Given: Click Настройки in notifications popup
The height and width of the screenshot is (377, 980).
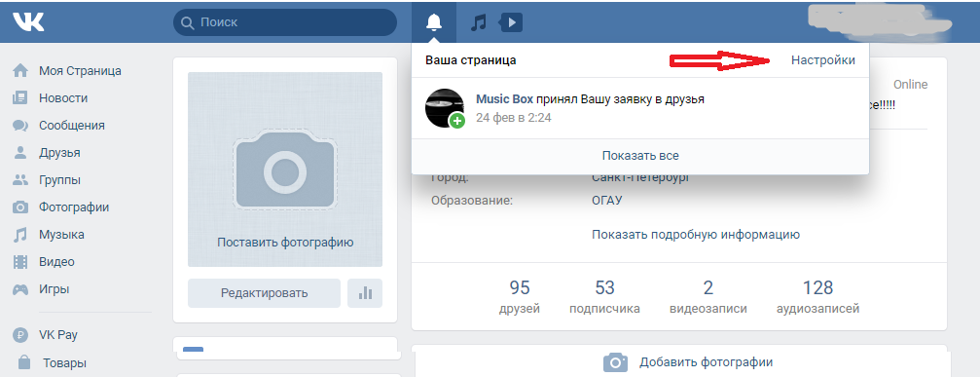Looking at the screenshot, I should 823,60.
